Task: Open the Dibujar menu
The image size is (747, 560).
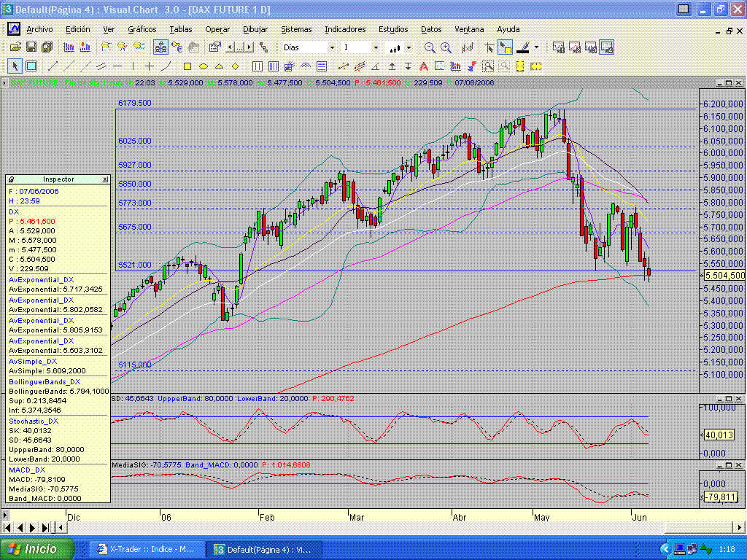Action: (255, 29)
